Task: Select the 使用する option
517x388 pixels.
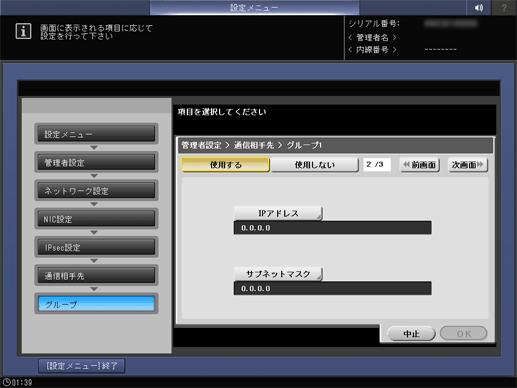Action: pos(225,165)
